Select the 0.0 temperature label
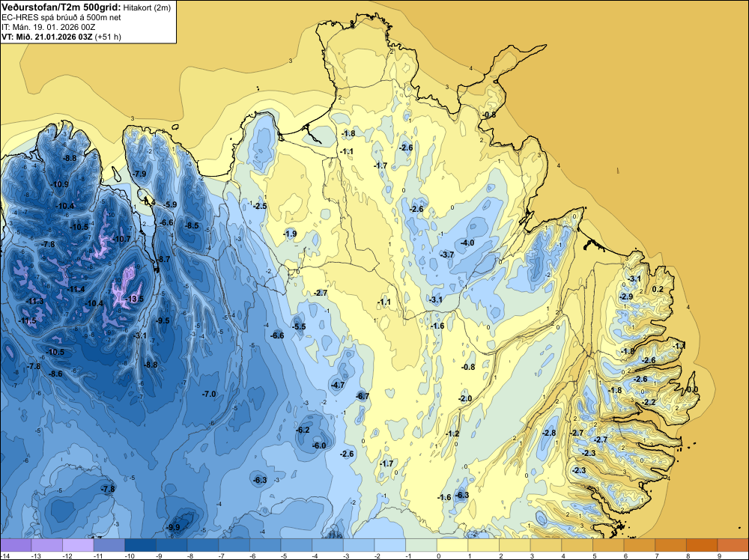 693,389
